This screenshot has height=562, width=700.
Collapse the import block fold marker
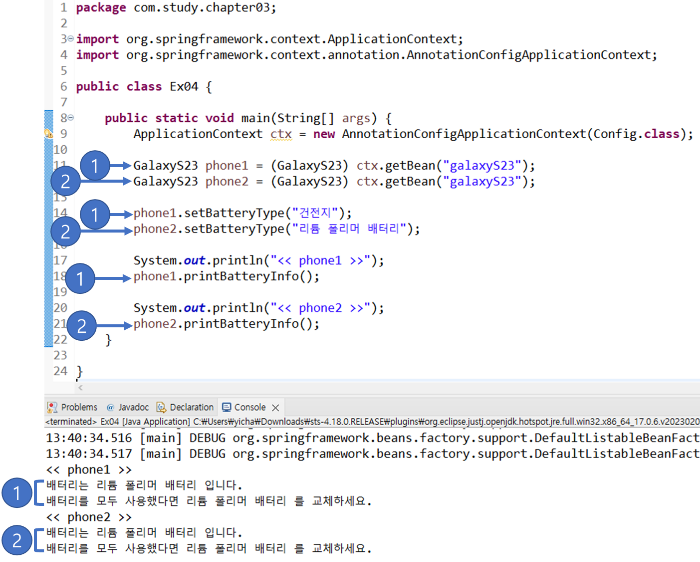pyautogui.click(x=71, y=39)
